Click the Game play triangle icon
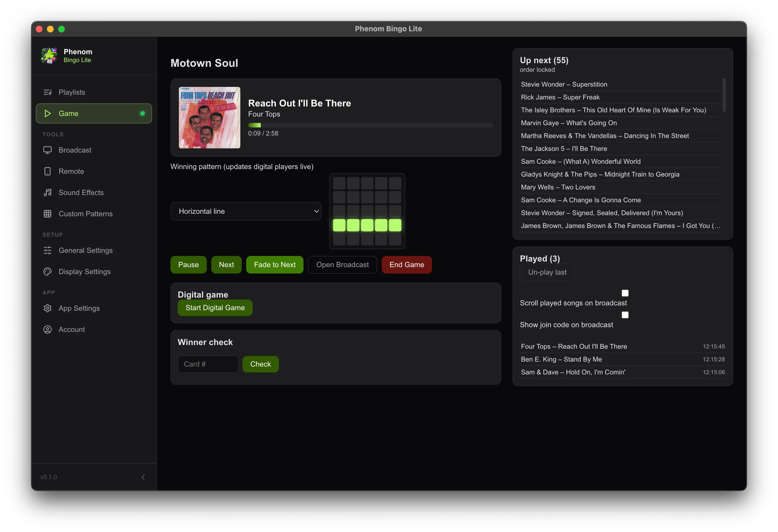The height and width of the screenshot is (532, 778). click(x=48, y=113)
